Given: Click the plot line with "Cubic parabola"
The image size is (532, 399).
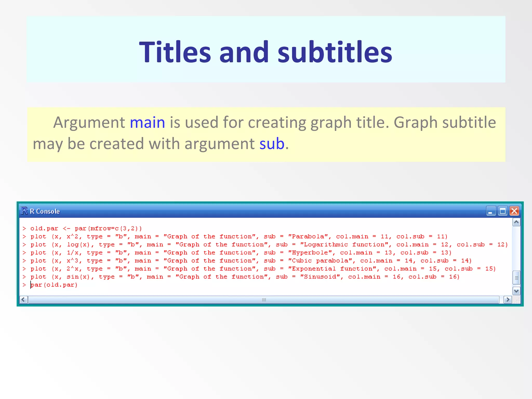Looking at the screenshot, I should 247,261.
